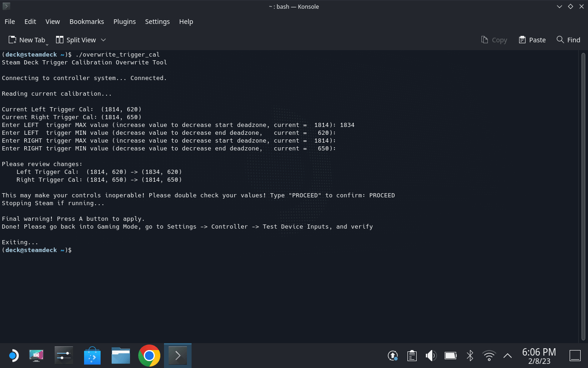Open the File menu
This screenshot has height=368, width=588.
coord(10,22)
